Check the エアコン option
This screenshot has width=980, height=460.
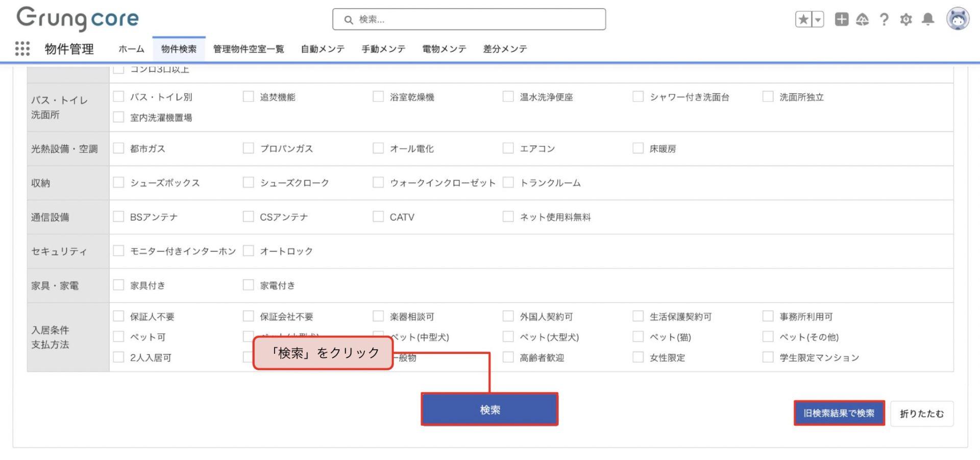(508, 148)
